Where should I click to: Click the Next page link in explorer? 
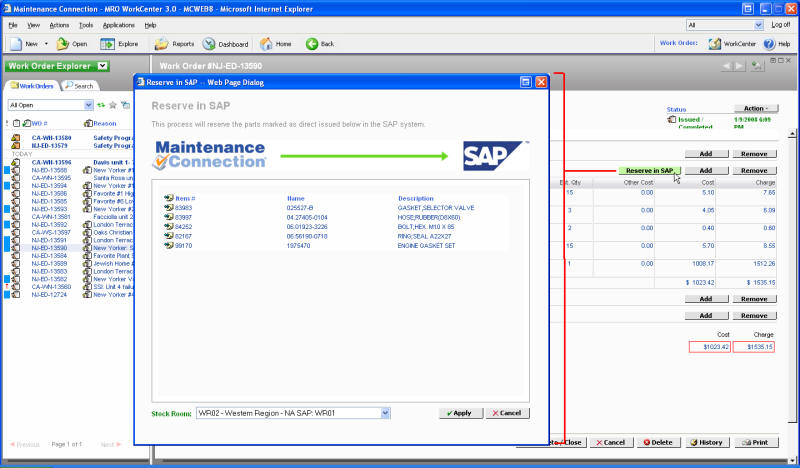(110, 445)
